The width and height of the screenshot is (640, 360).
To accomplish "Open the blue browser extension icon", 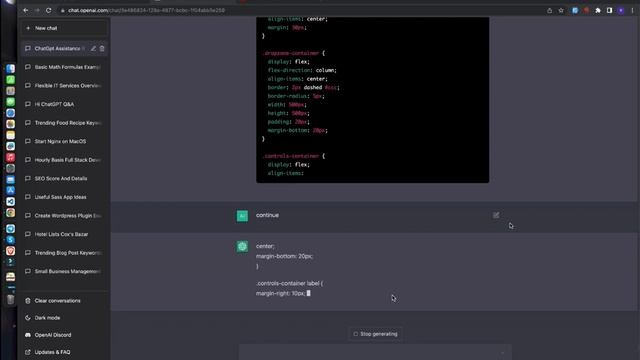I will point(575,11).
